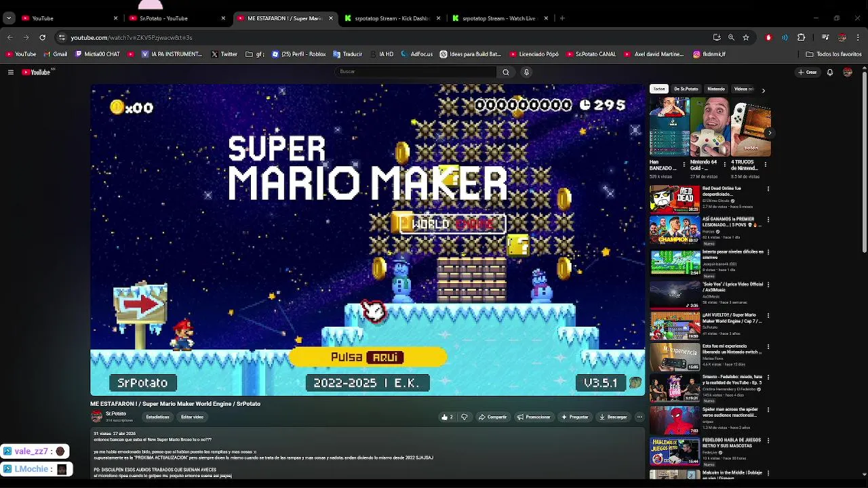Click the video player to pause

tap(368, 239)
